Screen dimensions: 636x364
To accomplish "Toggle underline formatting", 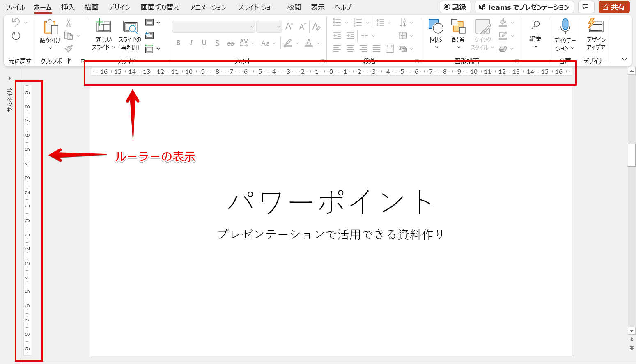I will (x=204, y=43).
